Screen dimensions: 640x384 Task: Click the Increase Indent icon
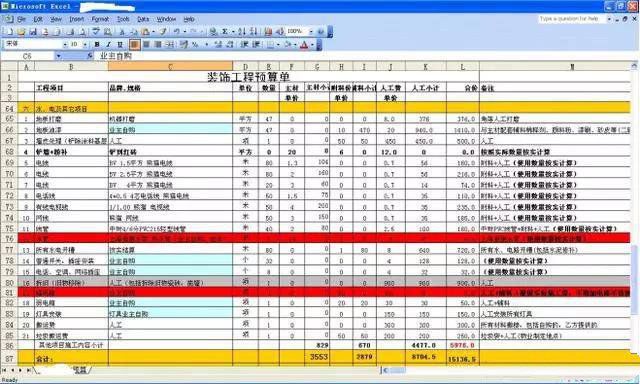click(256, 44)
